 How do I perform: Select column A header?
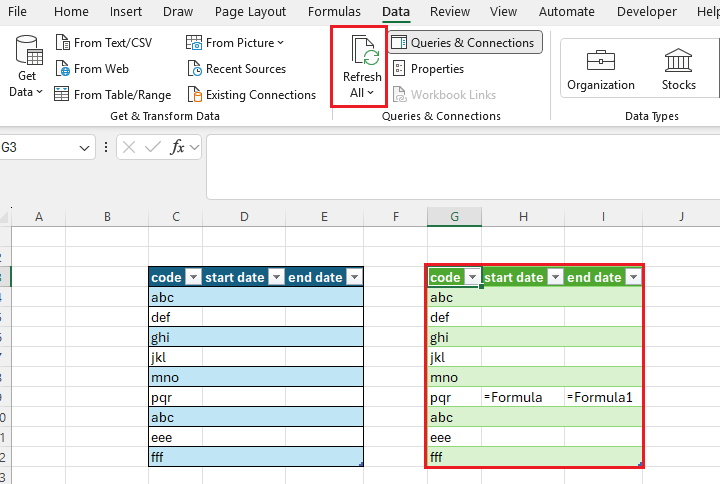point(39,217)
